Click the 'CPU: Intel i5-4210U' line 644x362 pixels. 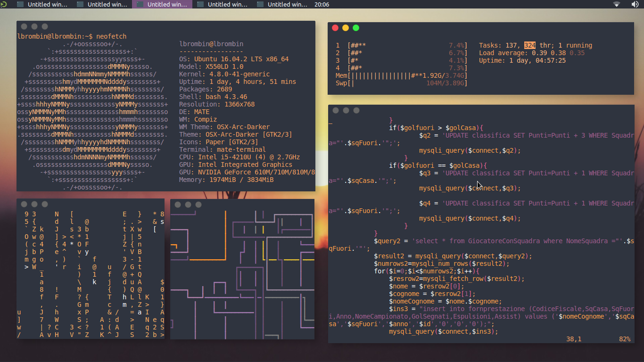click(x=239, y=157)
